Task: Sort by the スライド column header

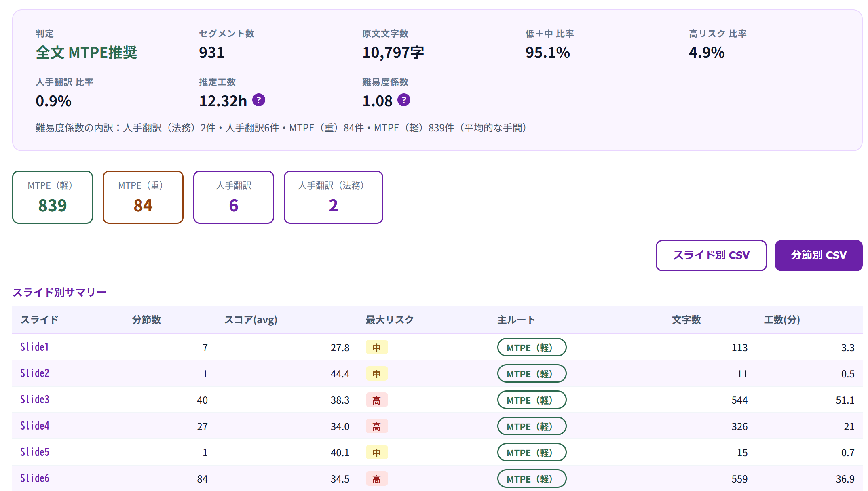Action: (40, 320)
